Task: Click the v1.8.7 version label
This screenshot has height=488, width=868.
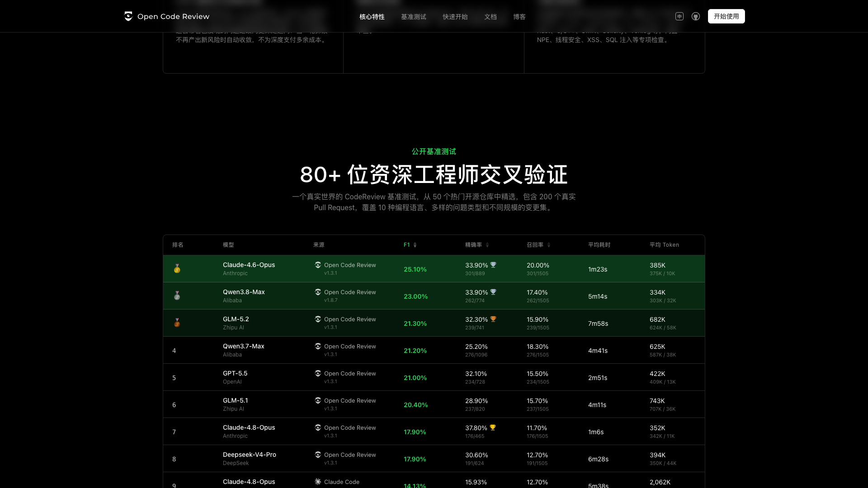Action: [x=330, y=300]
